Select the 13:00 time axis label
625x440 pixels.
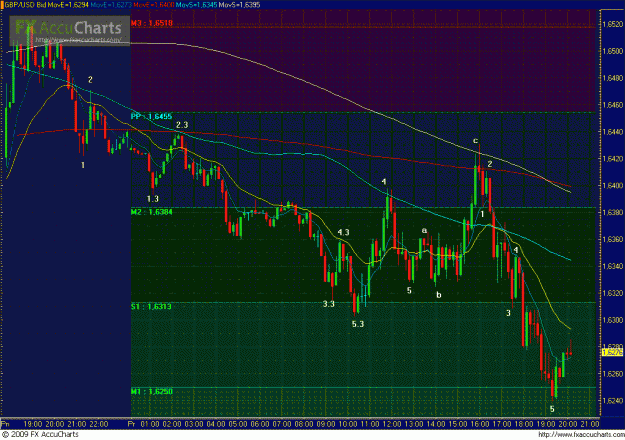(x=414, y=424)
